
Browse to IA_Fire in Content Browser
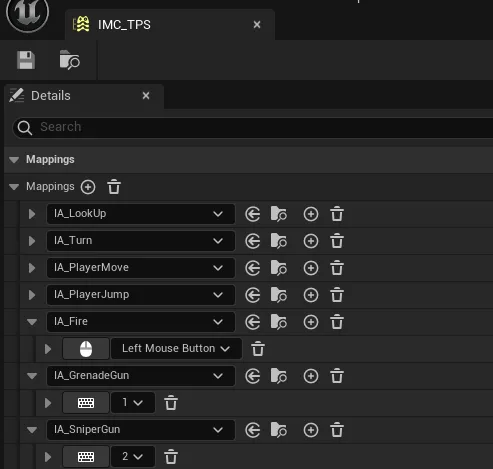click(279, 322)
